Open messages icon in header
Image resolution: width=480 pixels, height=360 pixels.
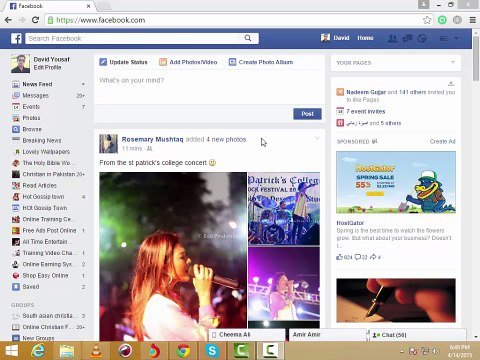click(x=407, y=38)
